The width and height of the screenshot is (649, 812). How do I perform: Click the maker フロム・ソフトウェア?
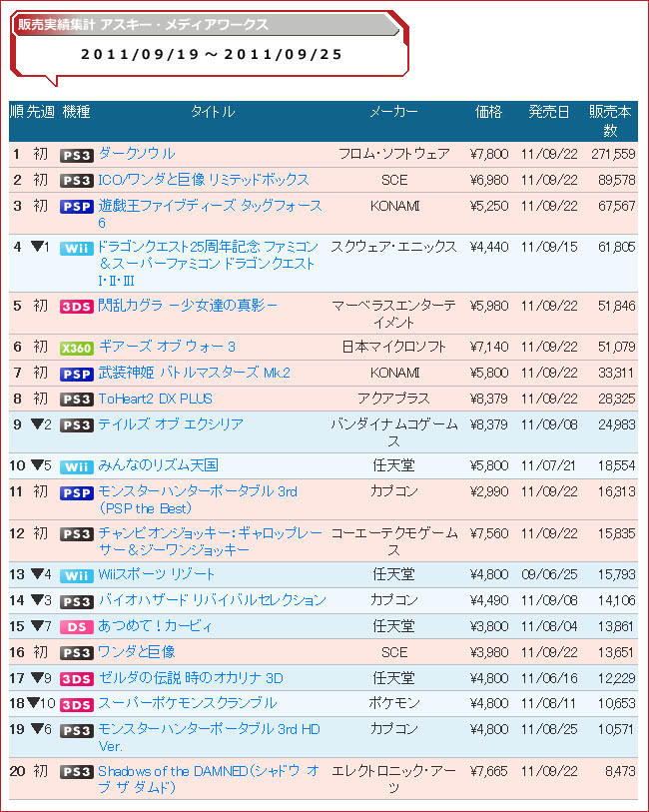click(393, 154)
